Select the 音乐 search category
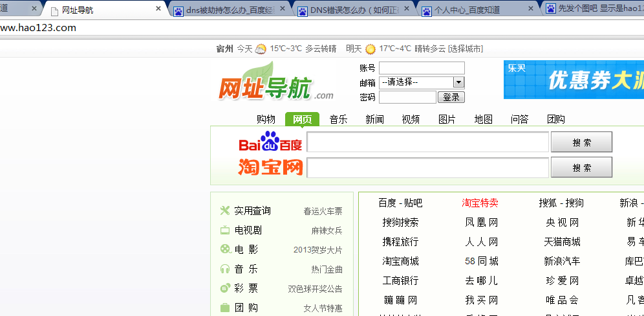 (x=338, y=119)
